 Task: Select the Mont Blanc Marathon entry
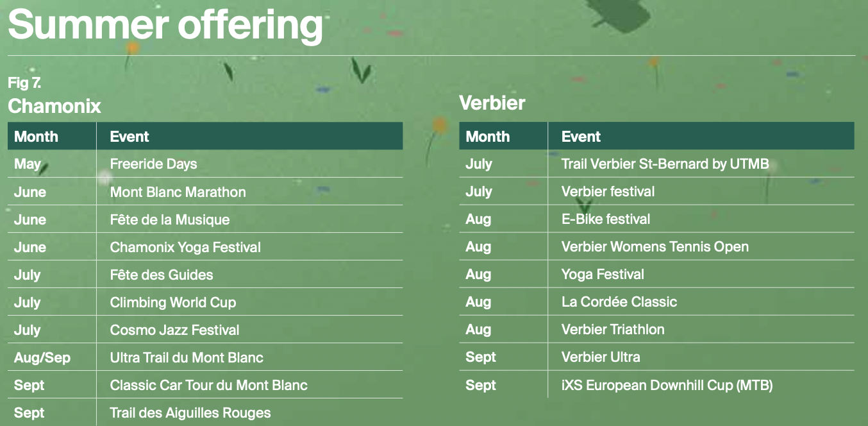[178, 192]
